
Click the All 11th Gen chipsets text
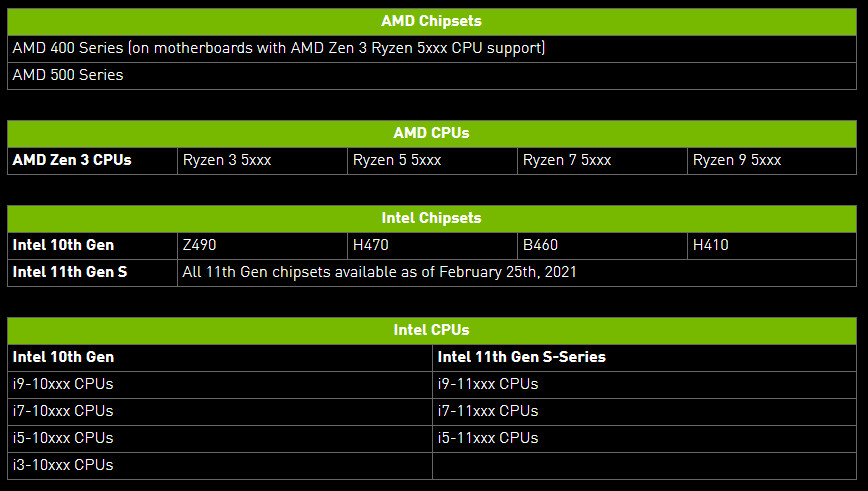[x=379, y=272]
